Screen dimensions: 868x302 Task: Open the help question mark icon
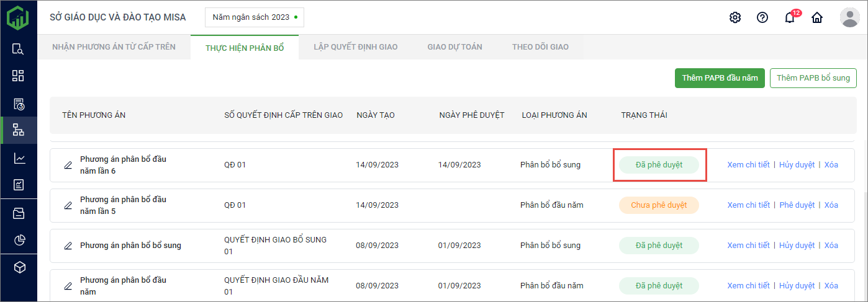[x=762, y=17]
